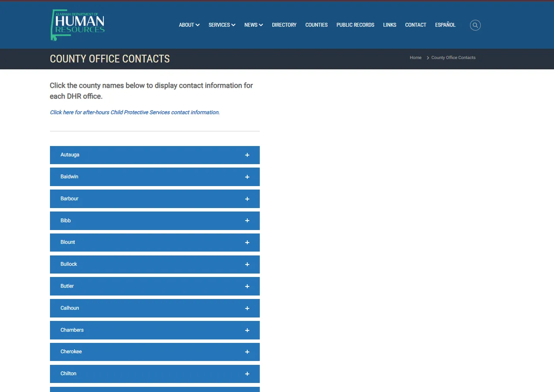Image resolution: width=554 pixels, height=392 pixels.
Task: Expand the Calhoun county name
Action: [70, 308]
